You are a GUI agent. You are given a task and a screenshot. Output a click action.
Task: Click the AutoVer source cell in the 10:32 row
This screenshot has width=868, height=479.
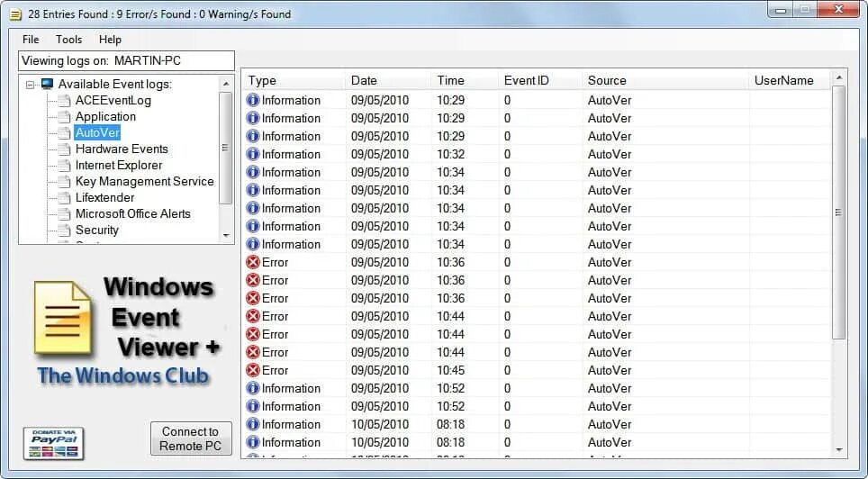coord(610,154)
